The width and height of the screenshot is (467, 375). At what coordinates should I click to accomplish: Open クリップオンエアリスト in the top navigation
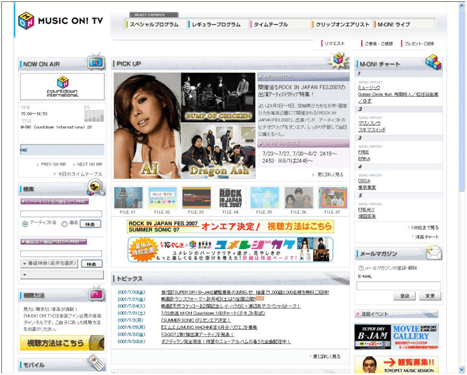tap(342, 24)
